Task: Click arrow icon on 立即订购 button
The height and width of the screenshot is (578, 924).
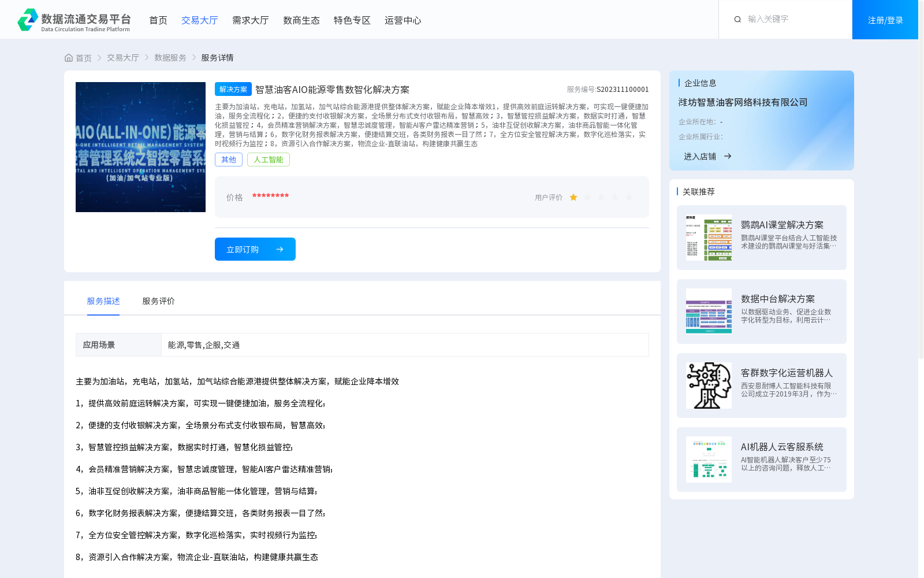Action: click(x=280, y=249)
